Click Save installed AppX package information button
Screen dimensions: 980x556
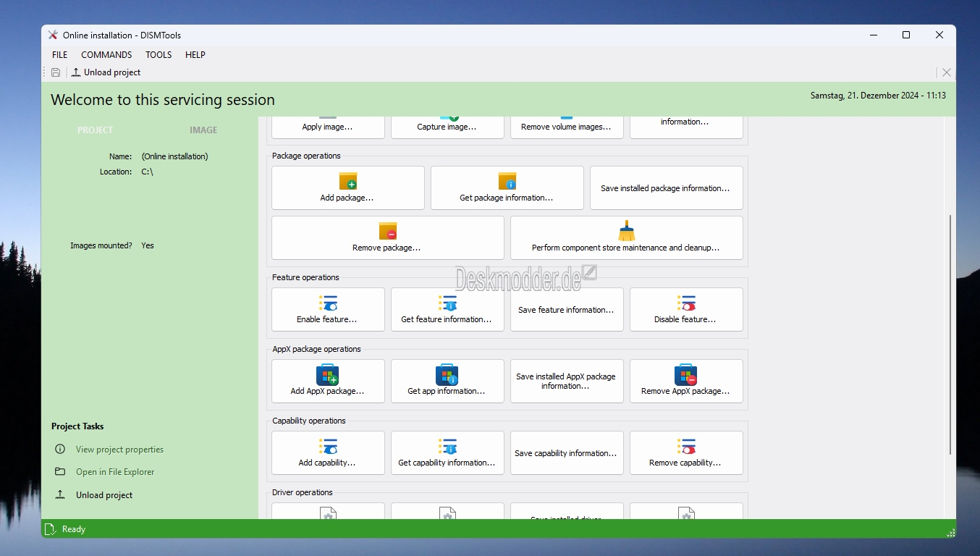tap(567, 382)
